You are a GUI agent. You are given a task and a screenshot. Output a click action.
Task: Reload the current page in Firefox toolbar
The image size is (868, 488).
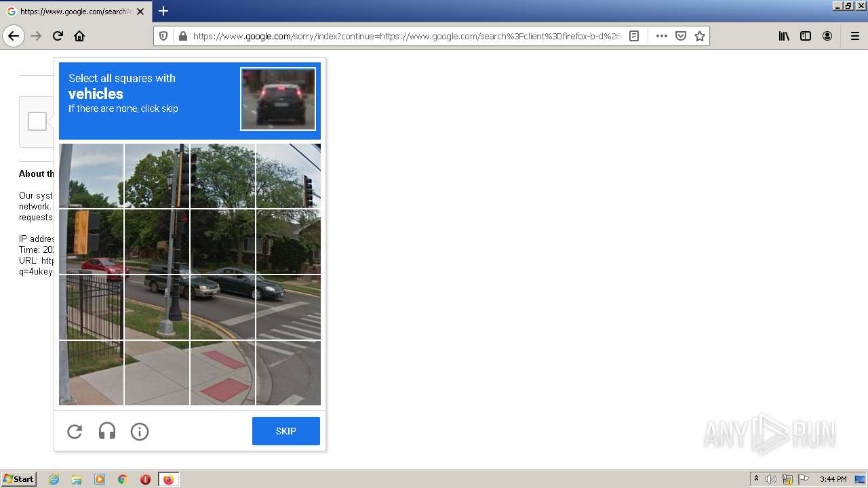click(58, 36)
